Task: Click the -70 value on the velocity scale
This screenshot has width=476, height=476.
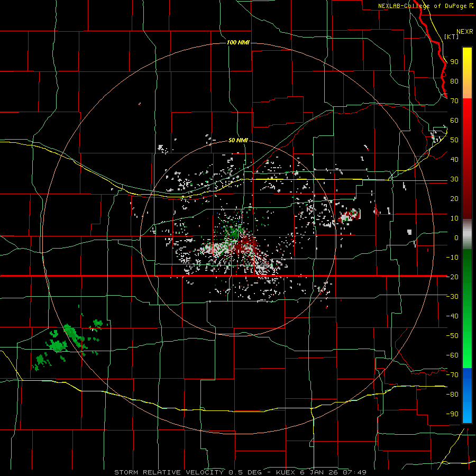Action: pyautogui.click(x=452, y=374)
